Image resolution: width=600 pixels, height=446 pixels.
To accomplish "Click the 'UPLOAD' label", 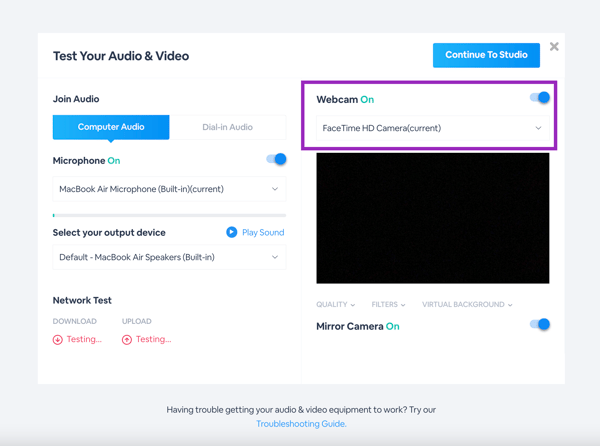I will pyautogui.click(x=137, y=321).
